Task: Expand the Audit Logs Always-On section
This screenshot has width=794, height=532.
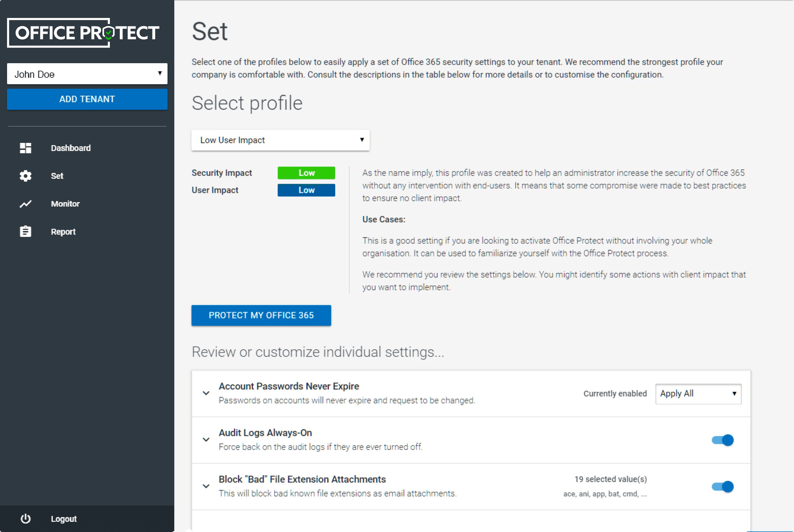Action: tap(206, 439)
